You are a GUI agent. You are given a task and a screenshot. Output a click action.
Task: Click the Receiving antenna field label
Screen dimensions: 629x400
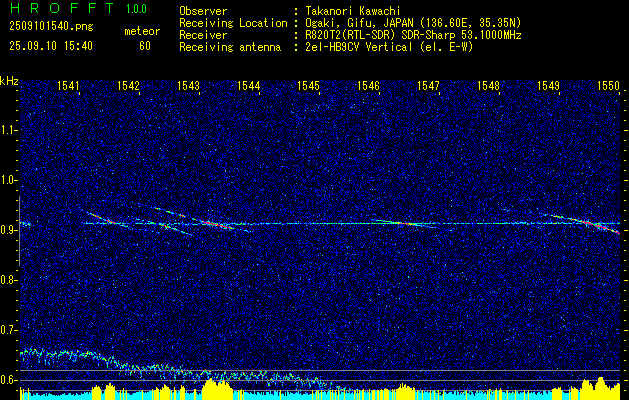[230, 47]
